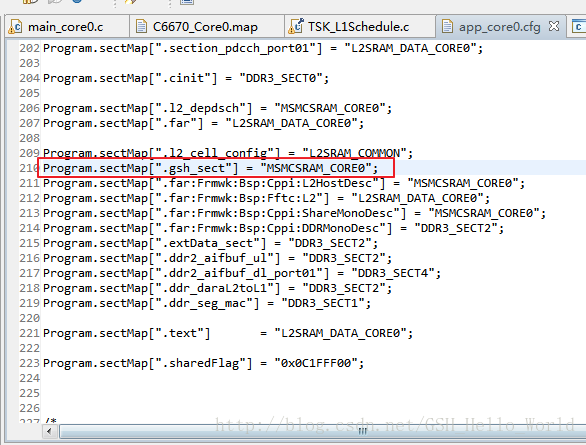Click line 202 with .section_pdcch_port01
586x445 pixels.
[x=263, y=48]
